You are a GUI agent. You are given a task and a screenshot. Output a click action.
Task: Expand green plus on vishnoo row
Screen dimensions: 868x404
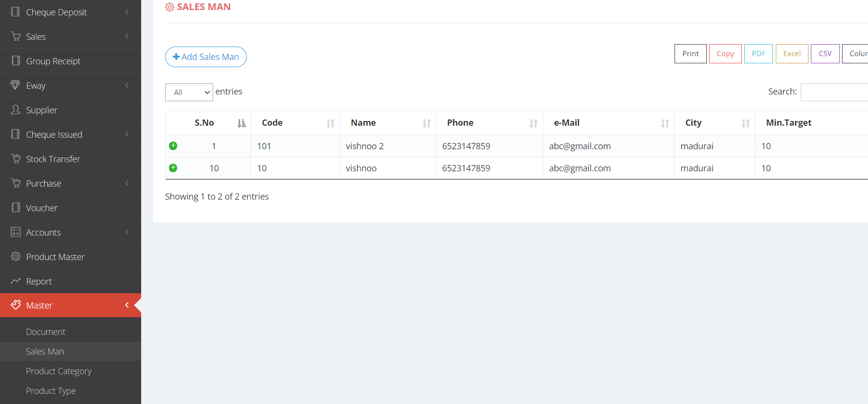point(173,168)
